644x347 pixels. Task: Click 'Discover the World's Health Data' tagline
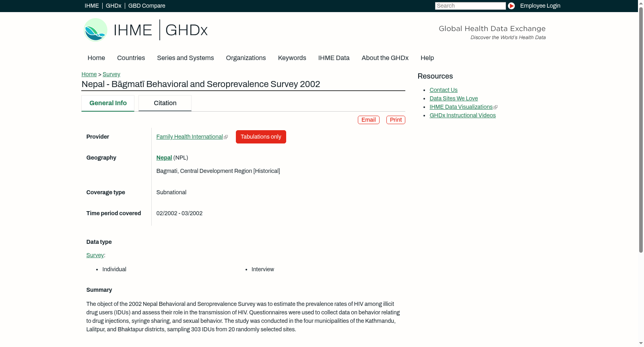[508, 37]
